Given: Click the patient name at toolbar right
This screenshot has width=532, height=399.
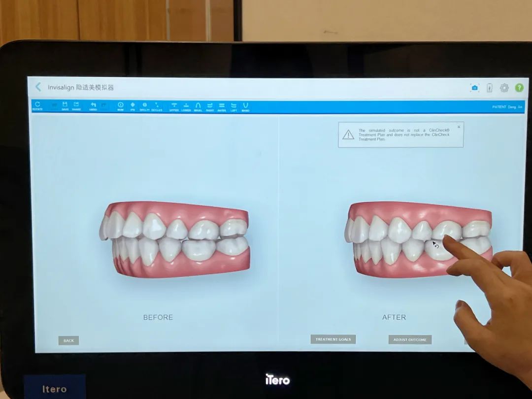Looking at the screenshot, I should click(507, 107).
